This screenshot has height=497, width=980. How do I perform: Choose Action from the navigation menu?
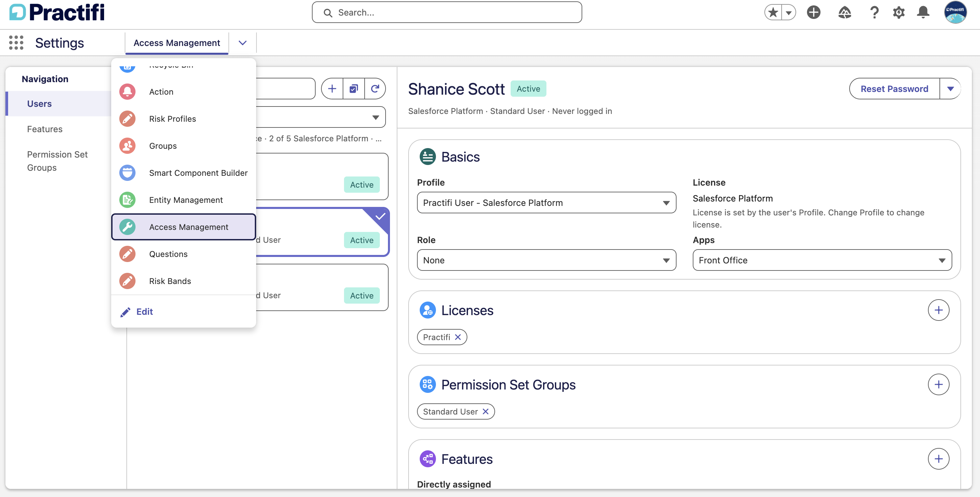(183, 92)
